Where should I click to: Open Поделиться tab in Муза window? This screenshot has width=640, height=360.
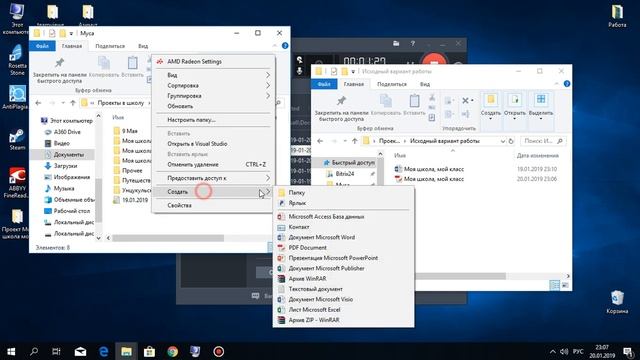[x=110, y=46]
